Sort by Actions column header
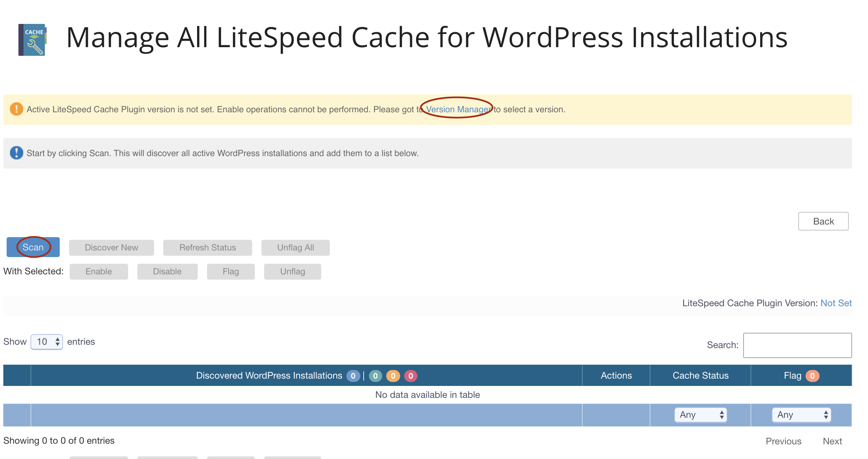 pyautogui.click(x=616, y=376)
